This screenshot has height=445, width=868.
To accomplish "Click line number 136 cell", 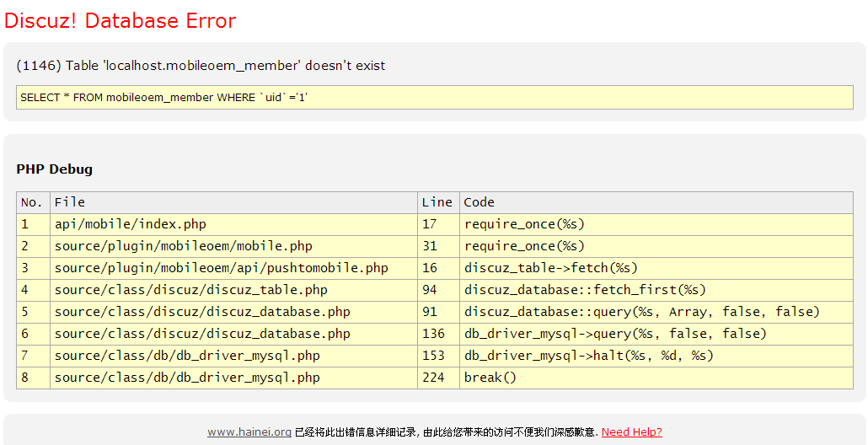I will (x=438, y=334).
